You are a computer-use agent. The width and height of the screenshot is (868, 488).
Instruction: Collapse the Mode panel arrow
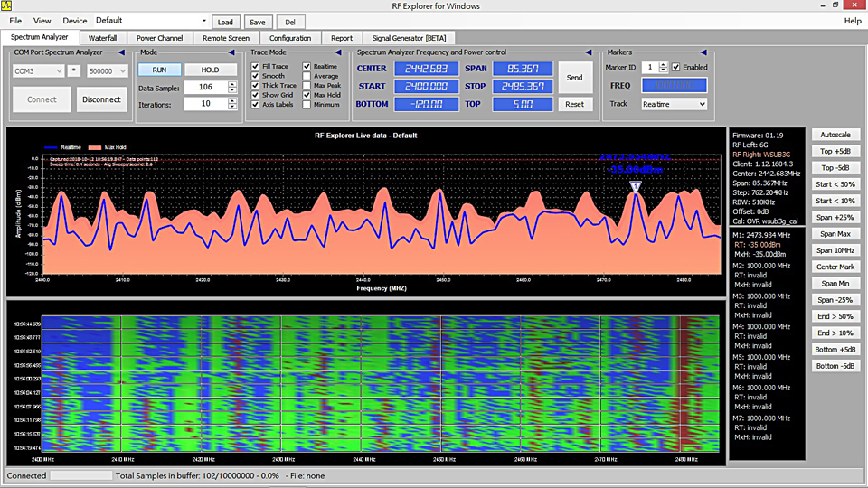pos(231,52)
